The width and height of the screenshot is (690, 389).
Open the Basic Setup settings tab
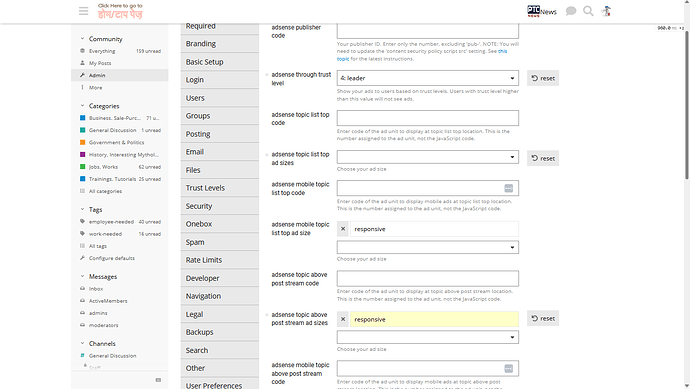220,62
